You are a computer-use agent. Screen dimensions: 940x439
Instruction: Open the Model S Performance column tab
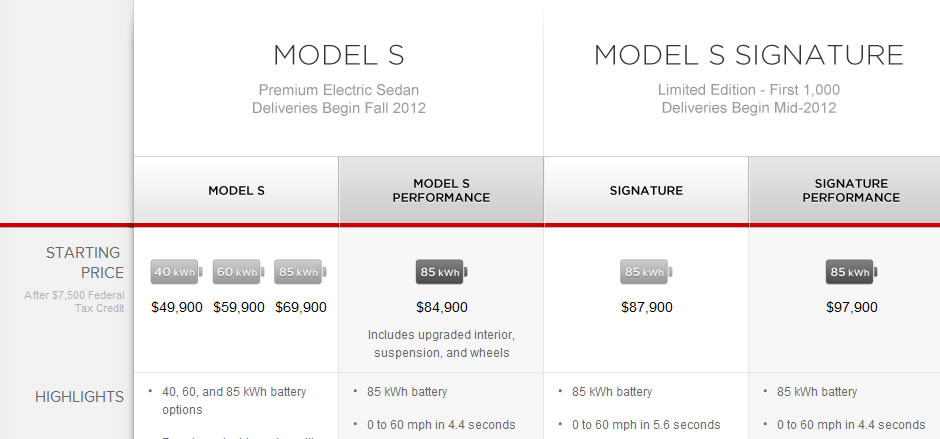[x=441, y=191]
